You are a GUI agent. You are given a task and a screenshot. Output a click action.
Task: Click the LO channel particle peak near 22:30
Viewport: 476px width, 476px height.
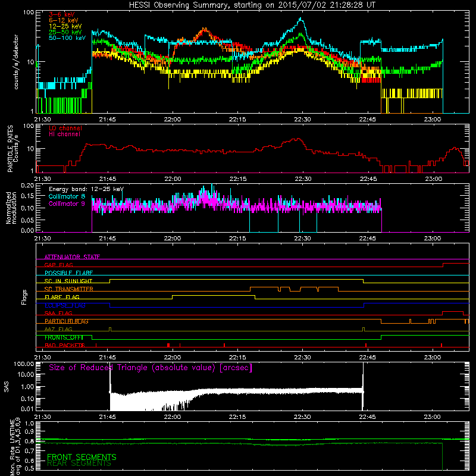tap(297, 140)
